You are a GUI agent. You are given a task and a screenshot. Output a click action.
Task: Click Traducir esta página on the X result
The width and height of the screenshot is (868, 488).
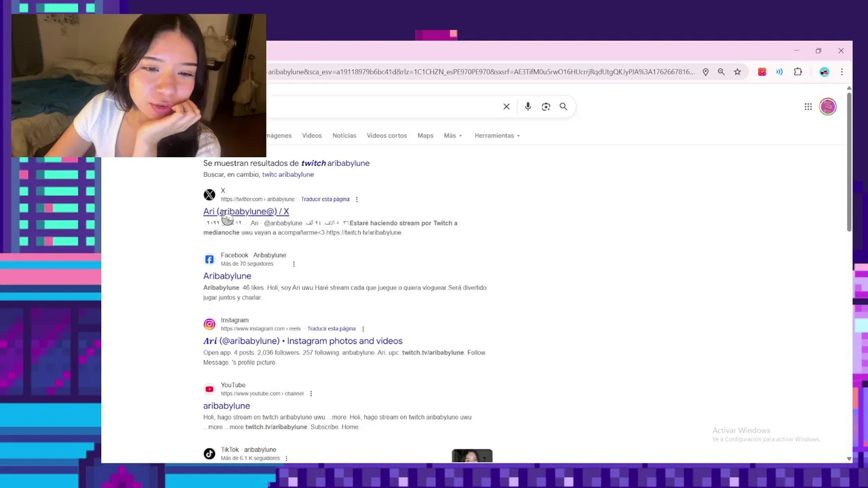click(325, 199)
